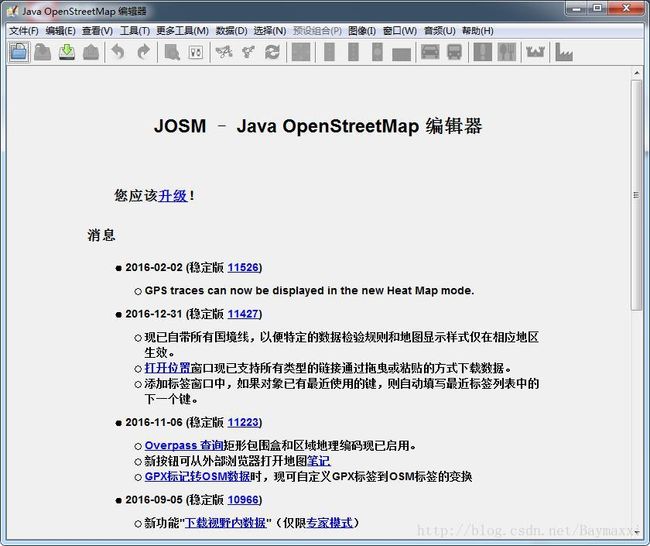650x546 pixels.
Task: Click the scrollbar down arrow
Action: (x=637, y=532)
